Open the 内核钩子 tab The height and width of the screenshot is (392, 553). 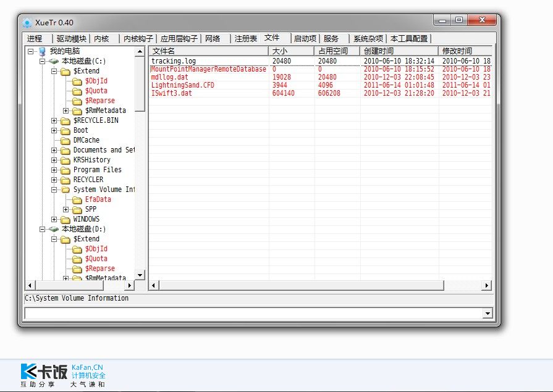click(x=138, y=39)
